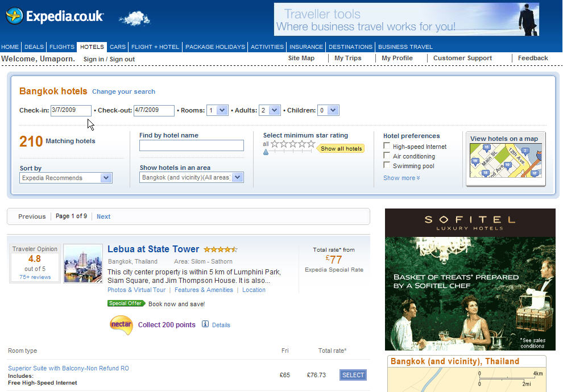
Task: Go to the CARS tab
Action: pyautogui.click(x=117, y=47)
